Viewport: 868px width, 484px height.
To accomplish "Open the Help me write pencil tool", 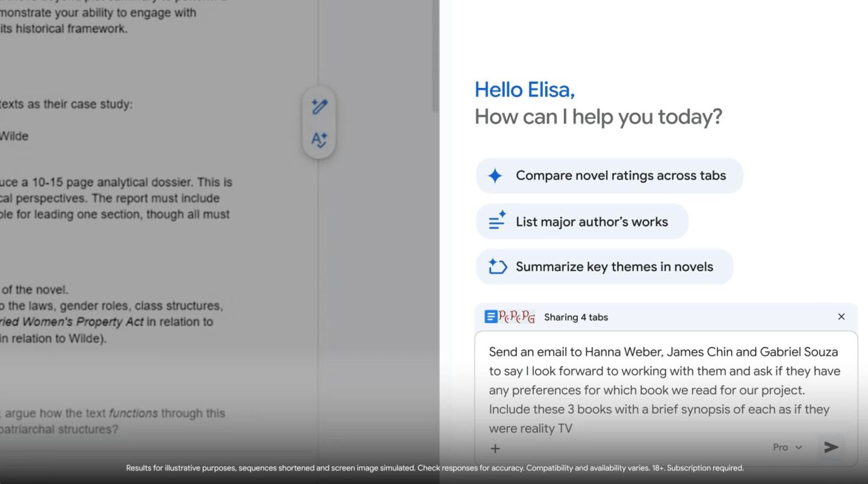I will coord(319,106).
